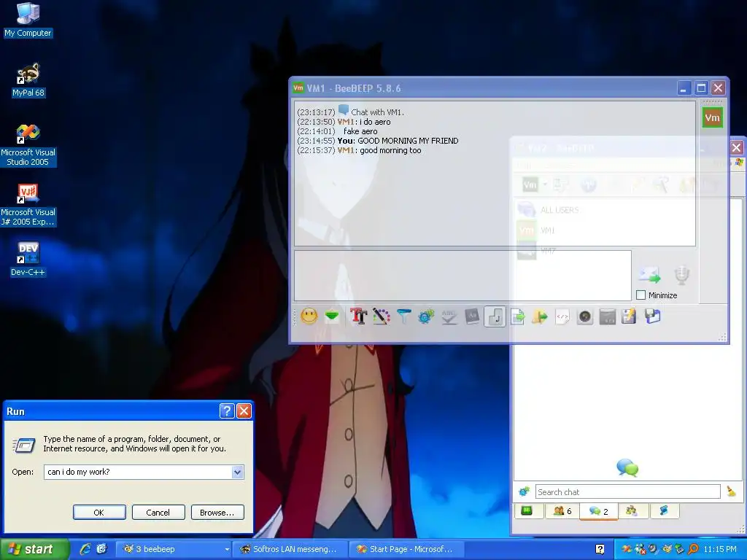Click OK in the Run dialog
This screenshot has height=560, width=747.
click(99, 513)
